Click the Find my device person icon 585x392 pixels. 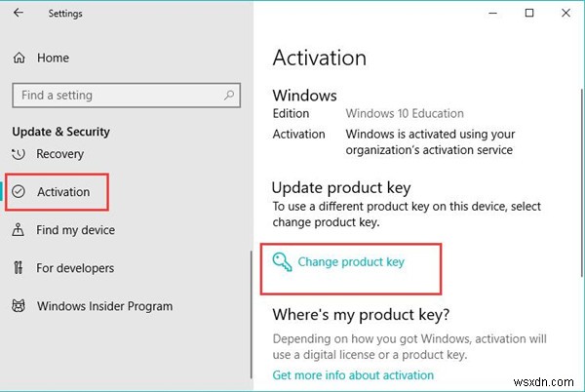pos(19,230)
